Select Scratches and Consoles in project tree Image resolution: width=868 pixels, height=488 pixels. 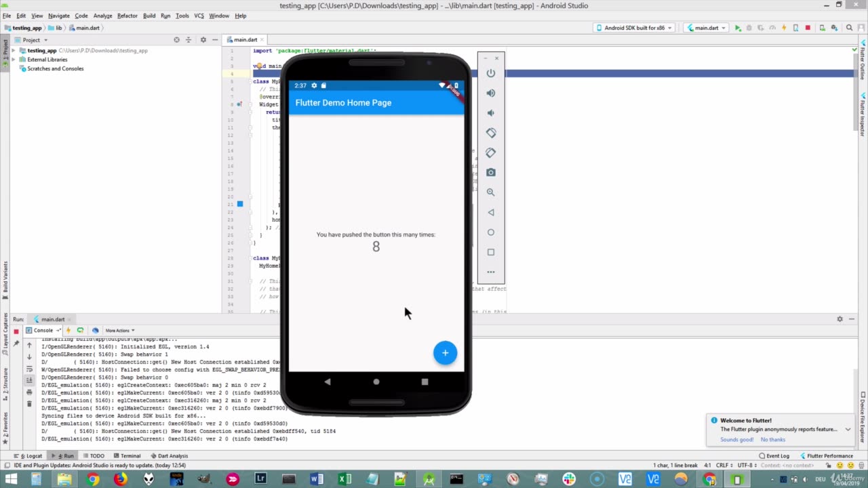(56, 68)
